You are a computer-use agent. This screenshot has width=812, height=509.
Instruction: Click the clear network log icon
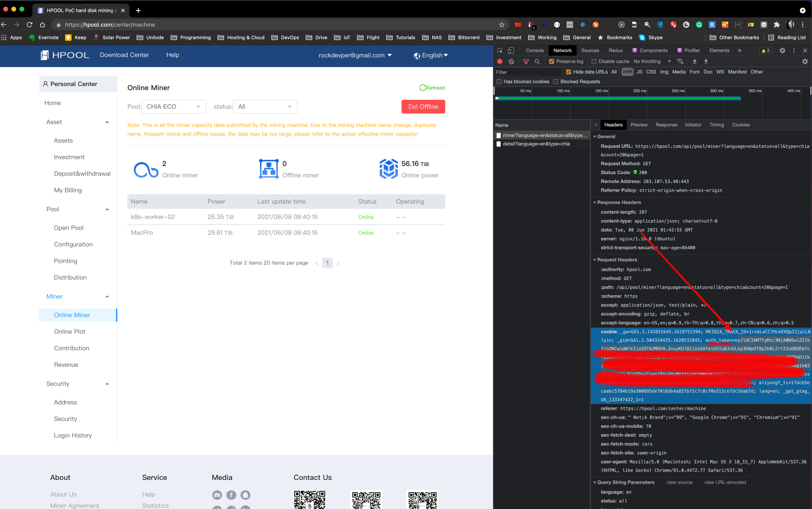(511, 61)
